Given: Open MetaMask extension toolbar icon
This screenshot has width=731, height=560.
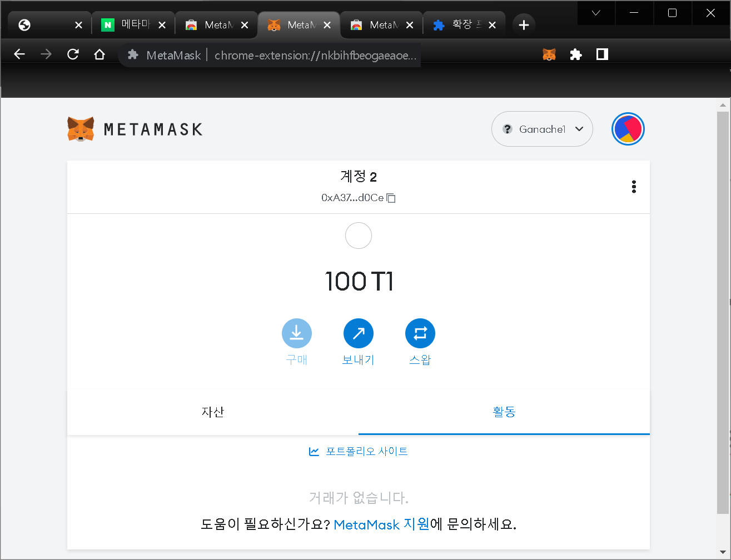Looking at the screenshot, I should click(549, 54).
